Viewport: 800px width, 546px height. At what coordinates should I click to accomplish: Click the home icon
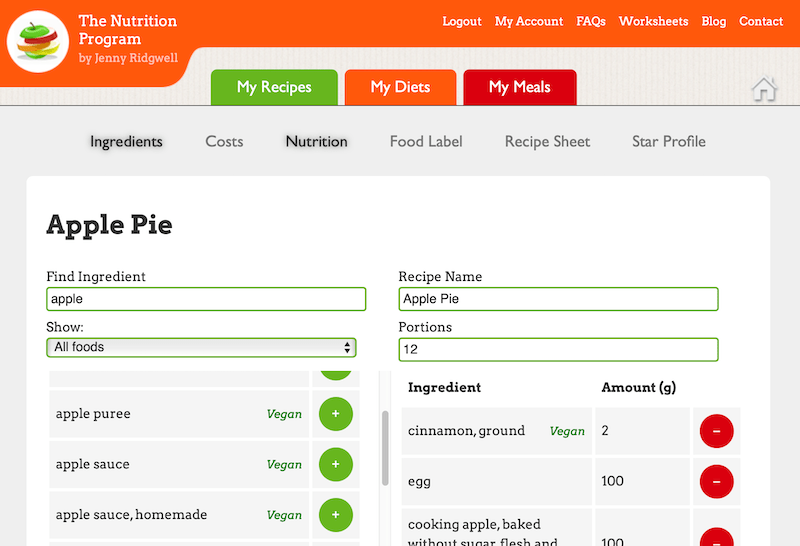coord(764,89)
